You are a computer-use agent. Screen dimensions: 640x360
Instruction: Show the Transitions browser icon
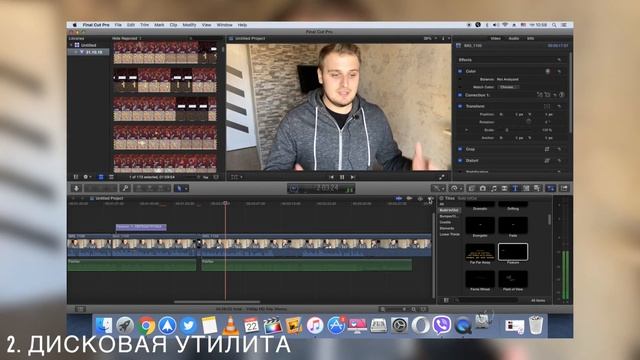[504, 188]
